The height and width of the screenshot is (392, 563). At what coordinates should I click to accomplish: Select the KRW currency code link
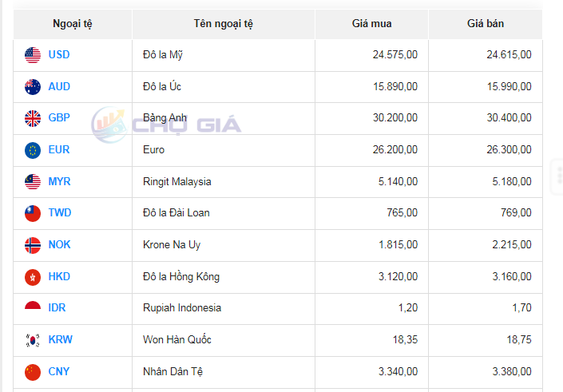click(x=60, y=340)
